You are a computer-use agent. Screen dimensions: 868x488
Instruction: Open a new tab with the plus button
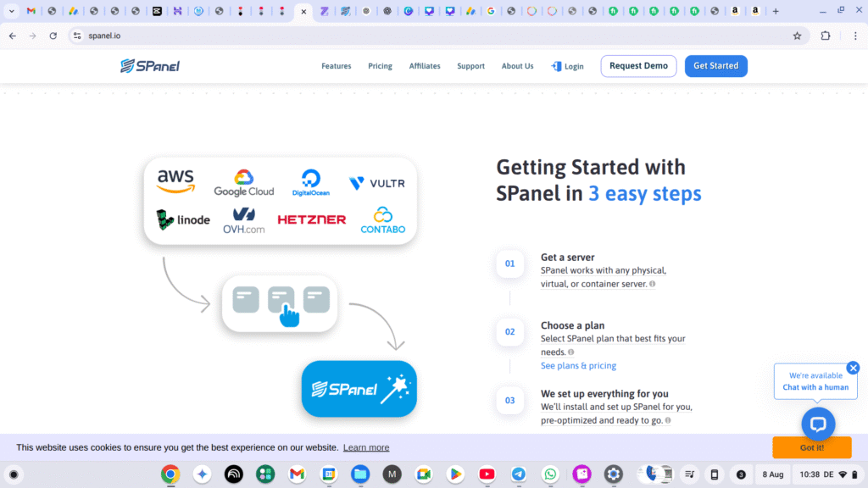point(776,11)
